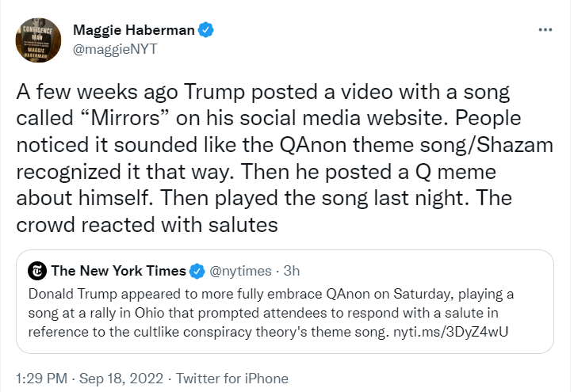Open Maggie Haberman's profile picture
574x392 pixels.
[x=38, y=40]
